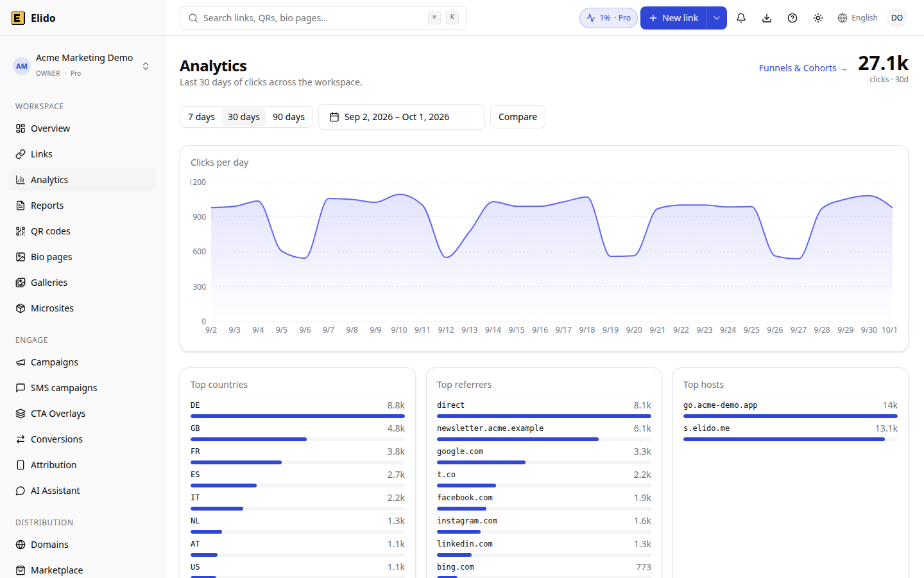Click the Domains globe icon

click(21, 545)
